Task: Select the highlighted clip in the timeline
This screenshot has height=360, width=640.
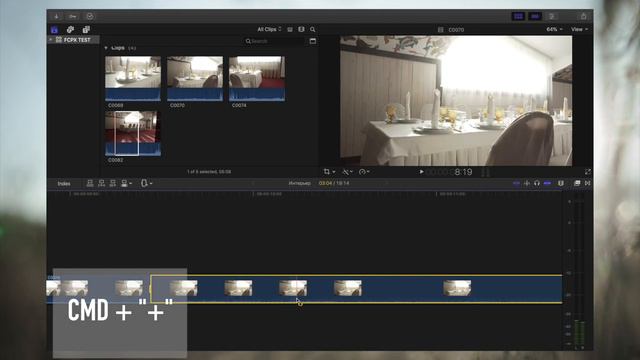Action: coord(356,289)
